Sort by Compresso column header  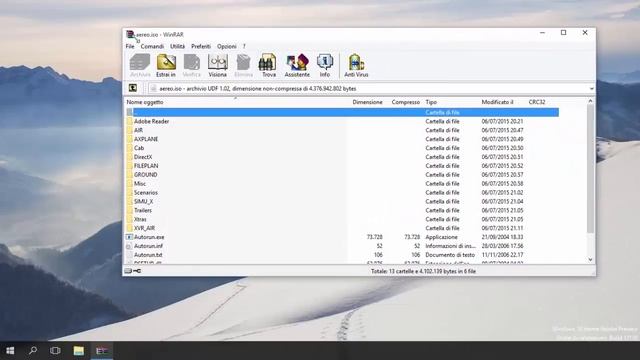click(405, 102)
